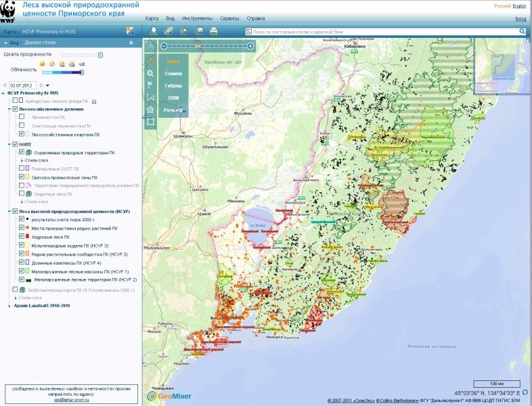Screen dimensions: 532x406
Task: Click the zoom out minus button
Action: 162,46
